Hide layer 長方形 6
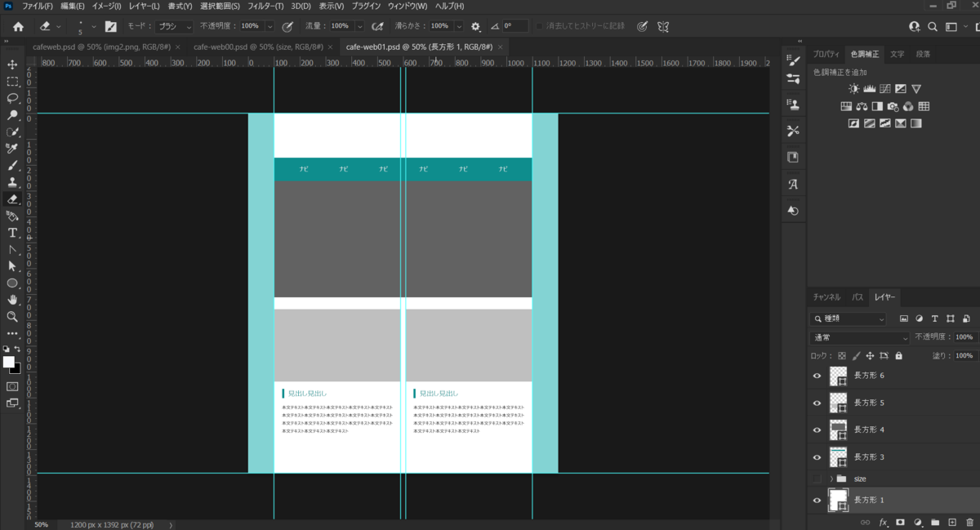This screenshot has height=530, width=980. (x=817, y=376)
